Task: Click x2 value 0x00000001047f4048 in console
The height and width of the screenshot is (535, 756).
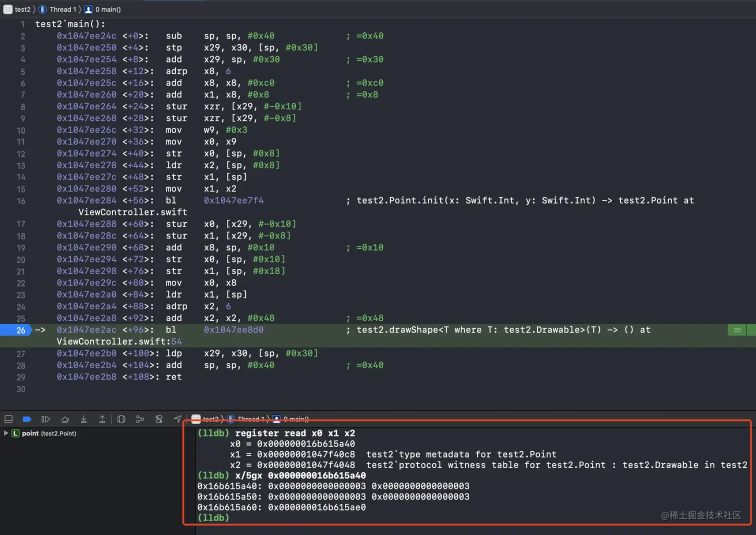Action: [x=306, y=464]
